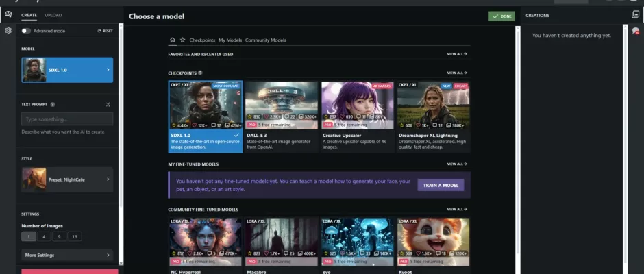
Task: Open the SDXL 1.0 model selector
Action: (x=67, y=70)
